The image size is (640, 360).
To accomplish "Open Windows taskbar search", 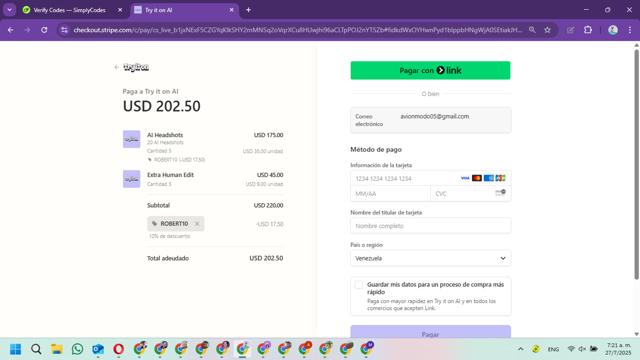I will [x=36, y=349].
